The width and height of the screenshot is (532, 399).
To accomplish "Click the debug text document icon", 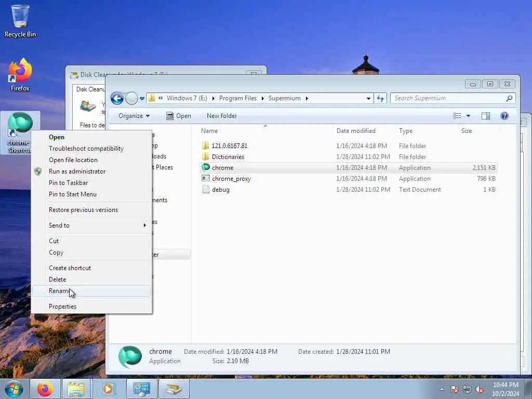I will (x=206, y=189).
